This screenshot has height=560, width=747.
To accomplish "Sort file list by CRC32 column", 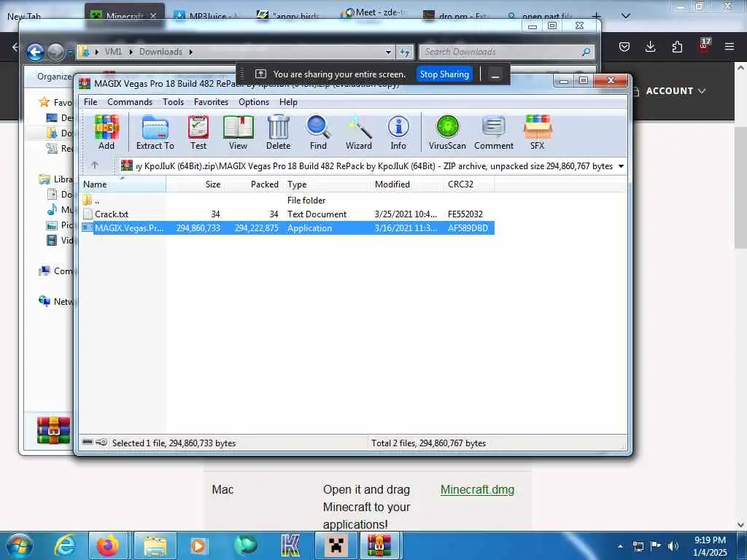I will pos(469,184).
